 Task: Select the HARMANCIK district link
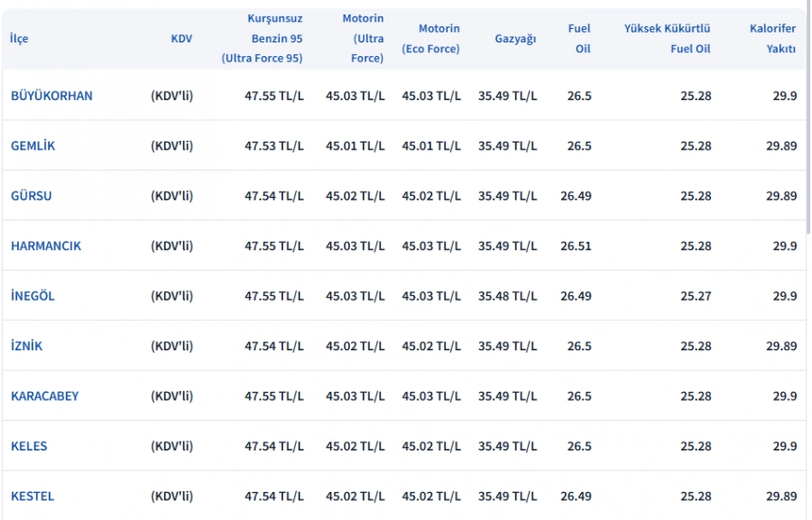(46, 246)
